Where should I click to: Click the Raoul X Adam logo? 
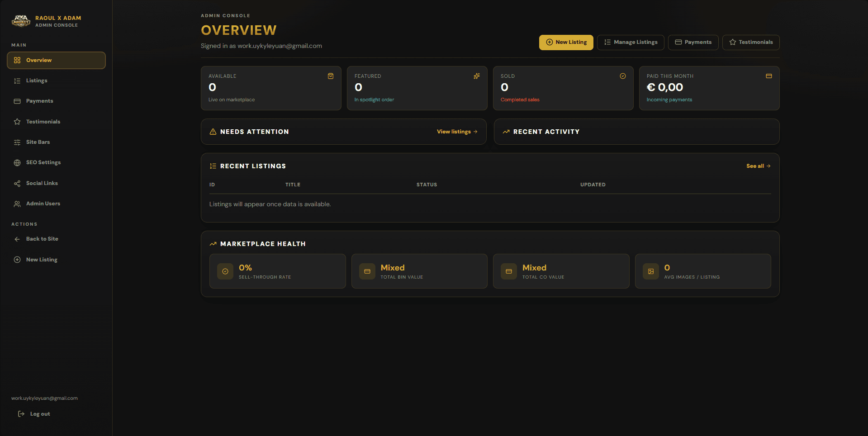(21, 21)
